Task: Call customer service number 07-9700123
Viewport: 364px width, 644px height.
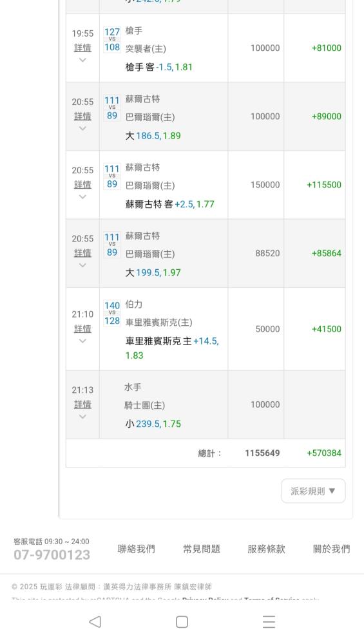Action: [x=52, y=555]
